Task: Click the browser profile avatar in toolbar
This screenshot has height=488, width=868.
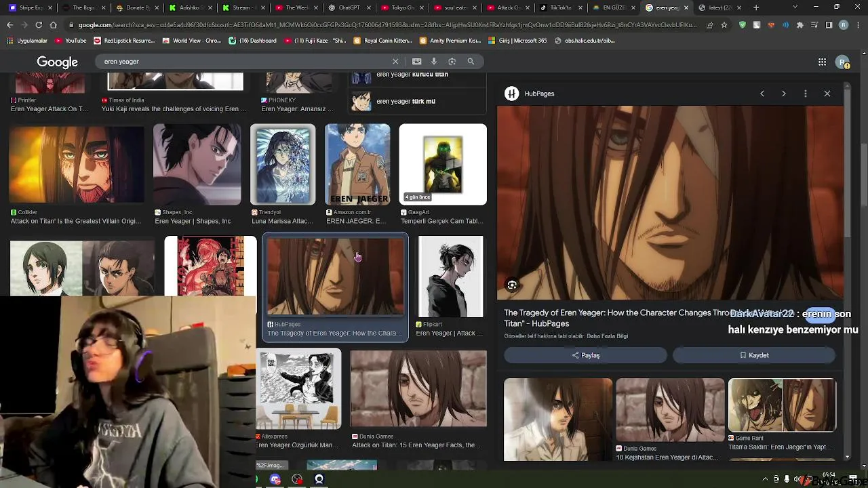Action: [844, 25]
